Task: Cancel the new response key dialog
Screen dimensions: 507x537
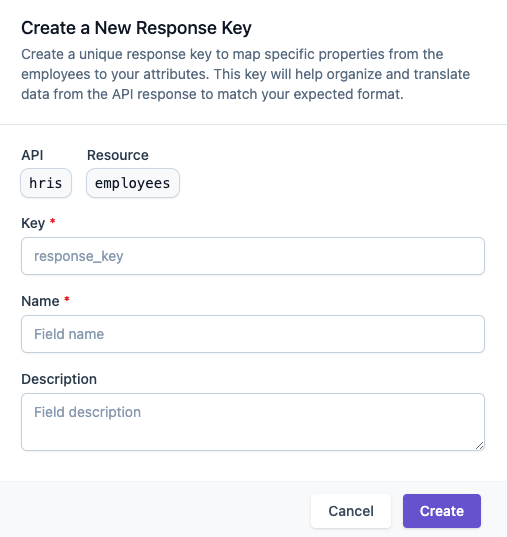Action: click(351, 511)
